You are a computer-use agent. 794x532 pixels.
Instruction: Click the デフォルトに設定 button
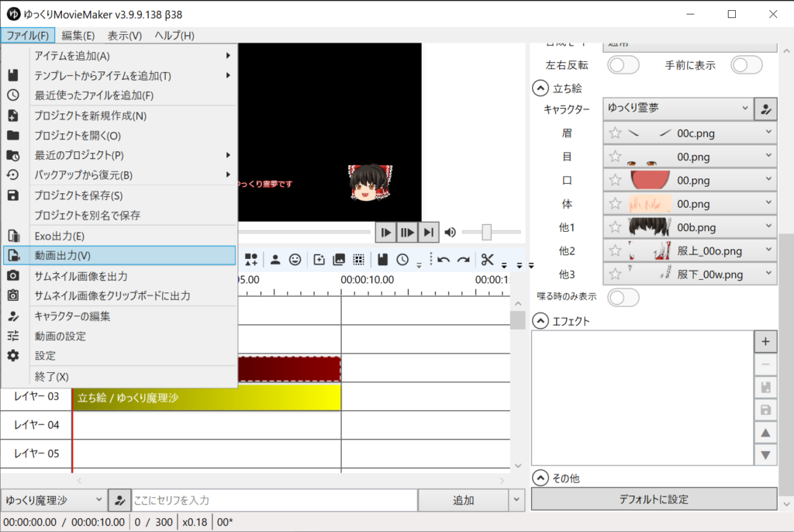click(654, 499)
